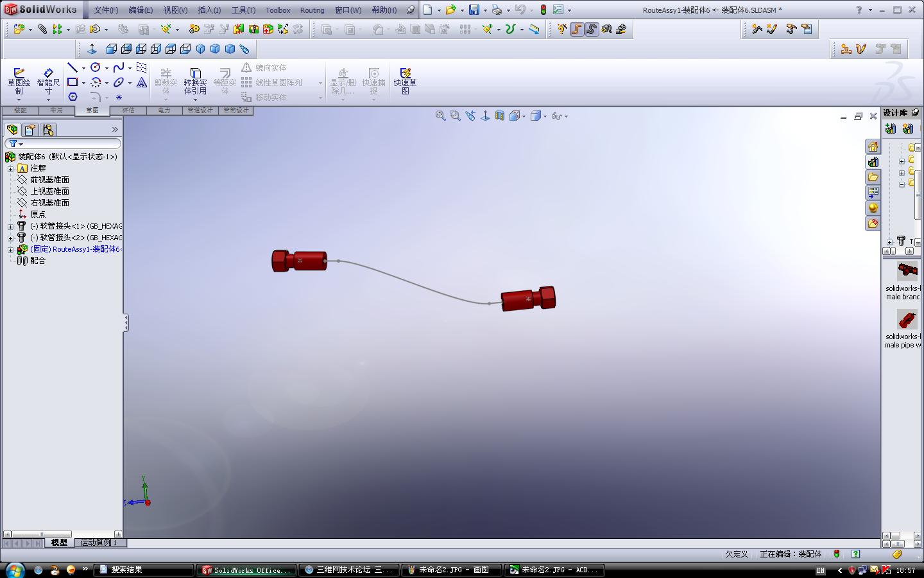This screenshot has width=924, height=578.
Task: Expand the RouteAssy1-装配体6 node
Action: tap(10, 249)
